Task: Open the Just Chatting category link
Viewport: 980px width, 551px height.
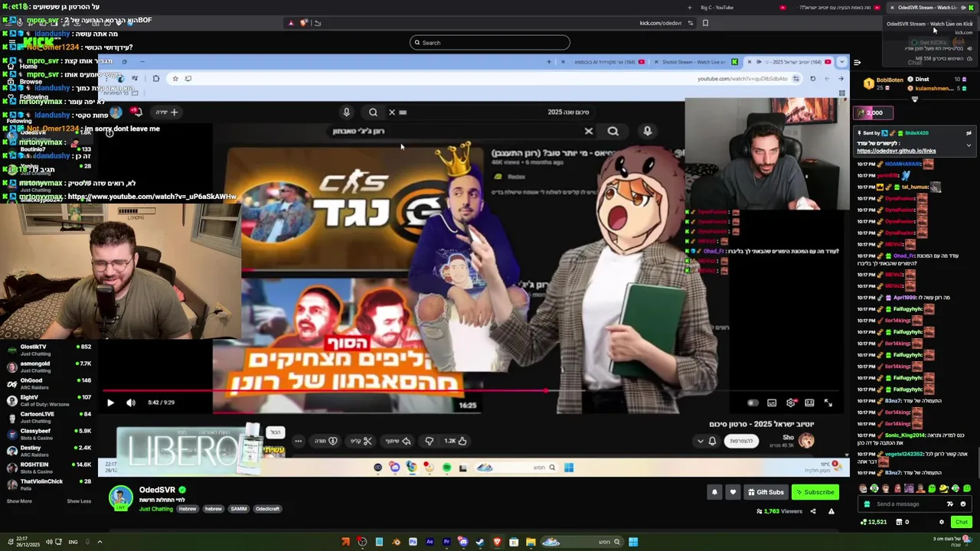Action: tap(156, 509)
